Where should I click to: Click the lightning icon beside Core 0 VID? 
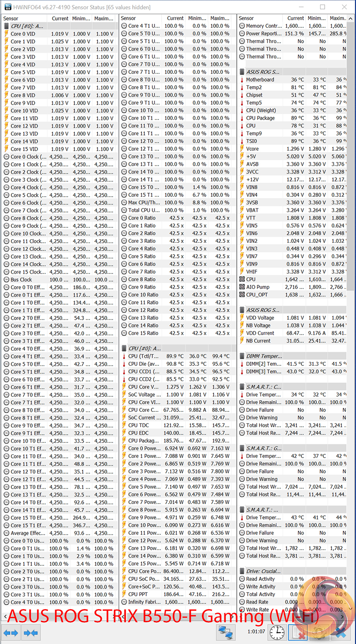(6, 34)
